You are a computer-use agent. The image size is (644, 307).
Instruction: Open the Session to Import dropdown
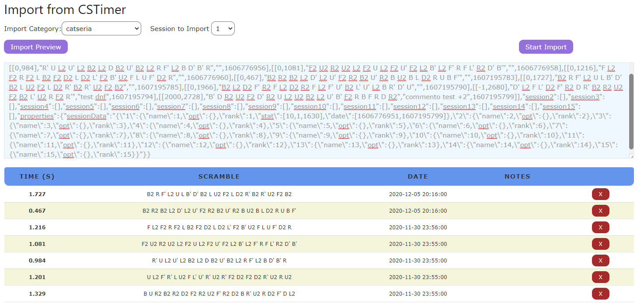(223, 29)
